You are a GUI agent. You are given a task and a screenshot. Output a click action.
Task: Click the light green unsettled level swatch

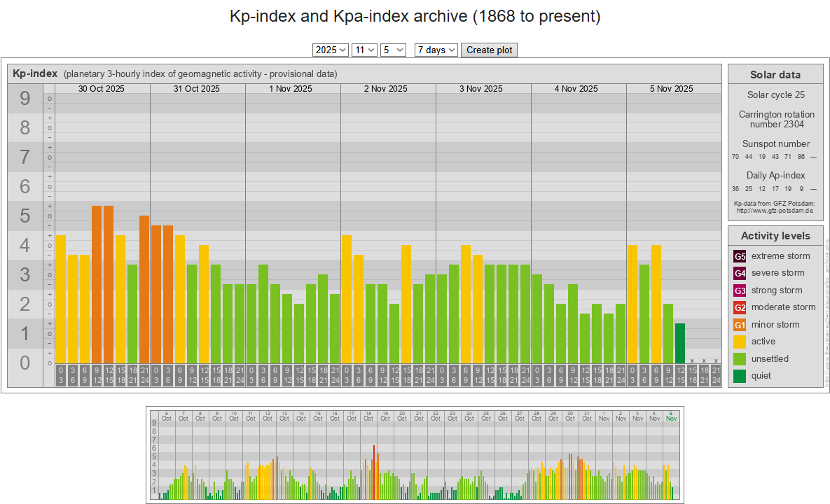click(x=740, y=359)
